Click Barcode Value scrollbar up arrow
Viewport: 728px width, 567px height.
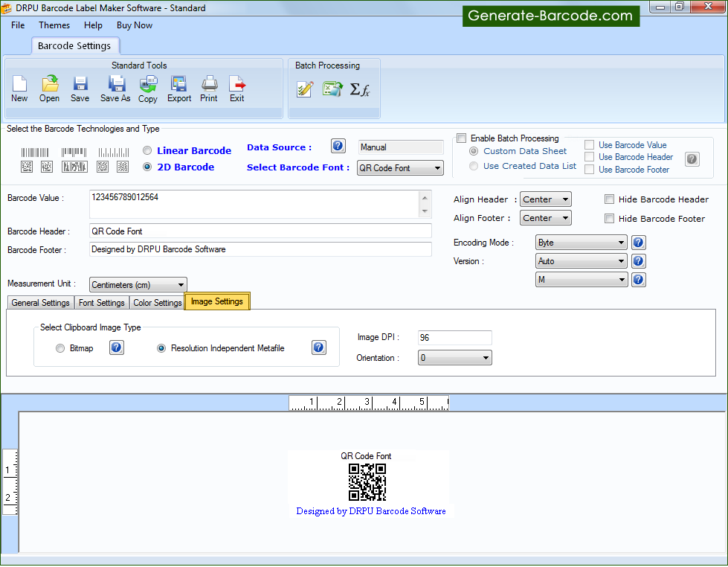click(x=425, y=197)
